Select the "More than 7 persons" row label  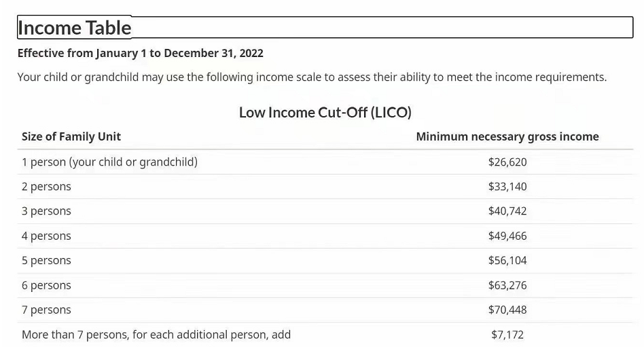(x=156, y=335)
